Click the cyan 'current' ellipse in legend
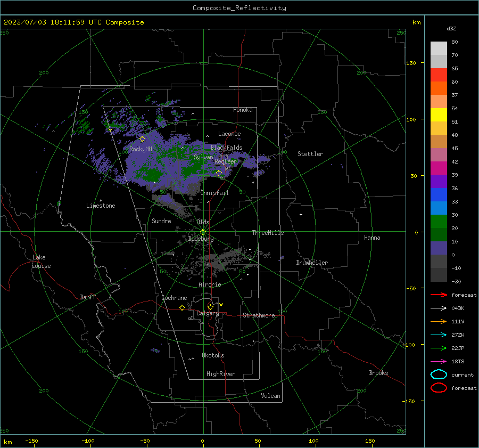The width and height of the screenshot is (479, 448). [439, 374]
